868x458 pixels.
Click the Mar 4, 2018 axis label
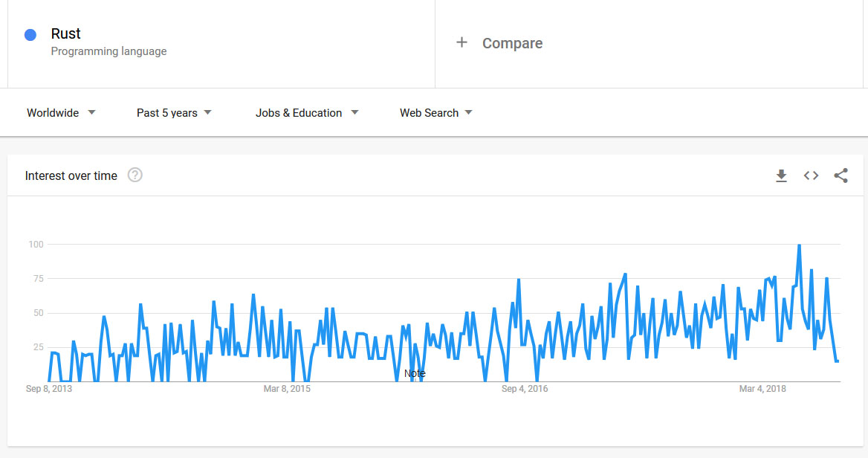(762, 389)
